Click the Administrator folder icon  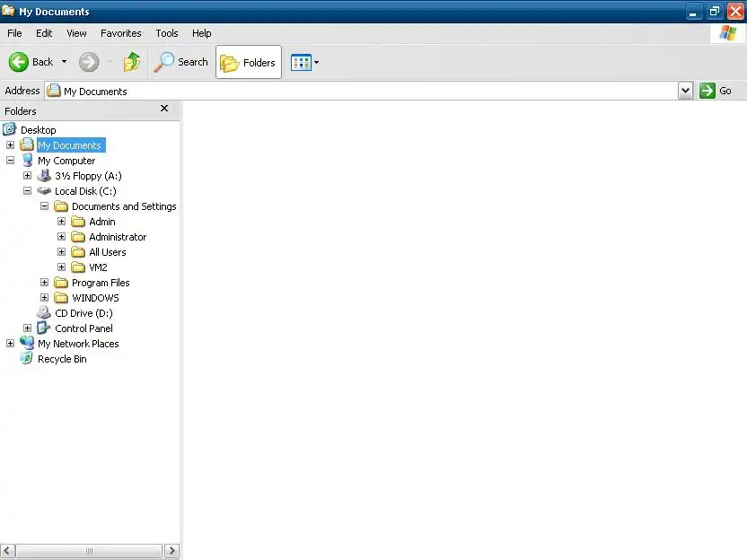78,237
